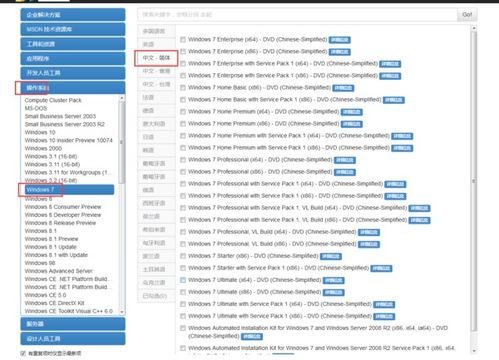This screenshot has height=360, width=499.
Task: Check Windows 7 Enterprise (x64) DVD
Action: click(183, 39)
